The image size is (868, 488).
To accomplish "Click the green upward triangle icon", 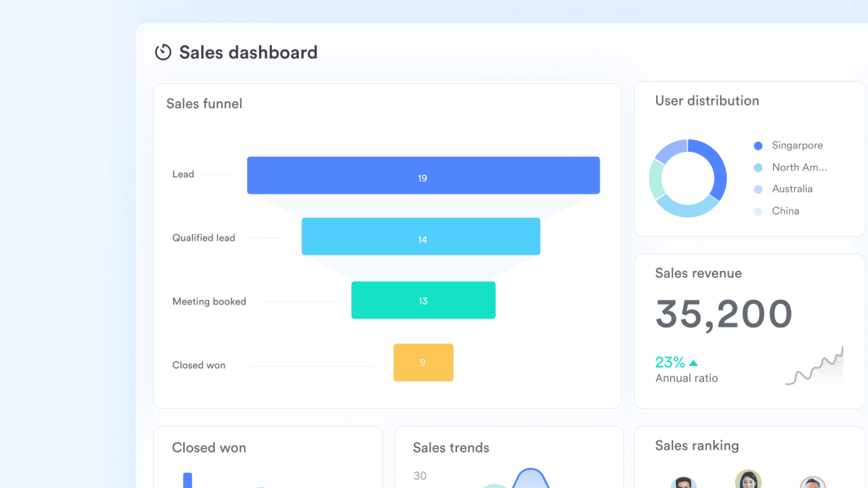I will tap(693, 363).
